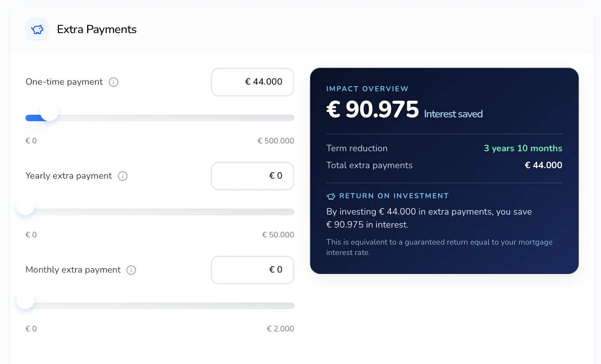Click the Extra Payments heading
Image resolution: width=601 pixels, height=364 pixels.
tap(97, 29)
